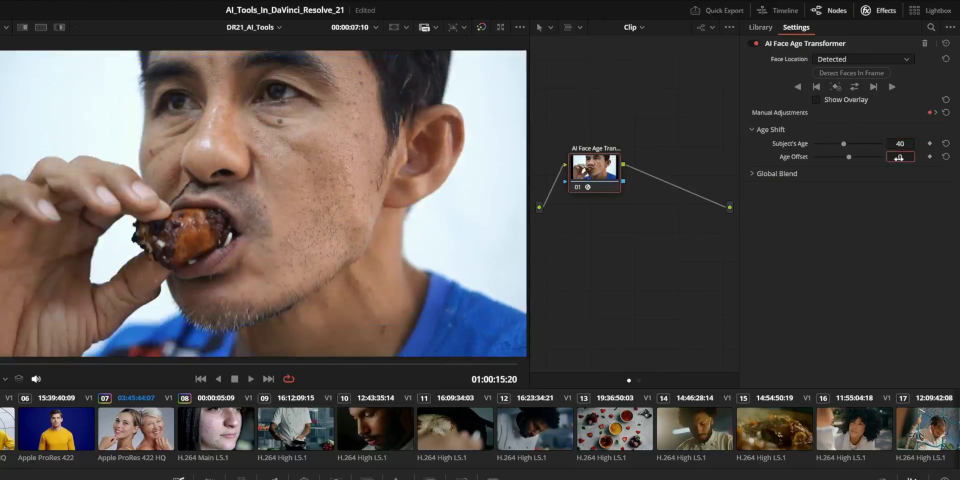Open the Face Location dropdown
The width and height of the screenshot is (960, 480).
coord(864,59)
